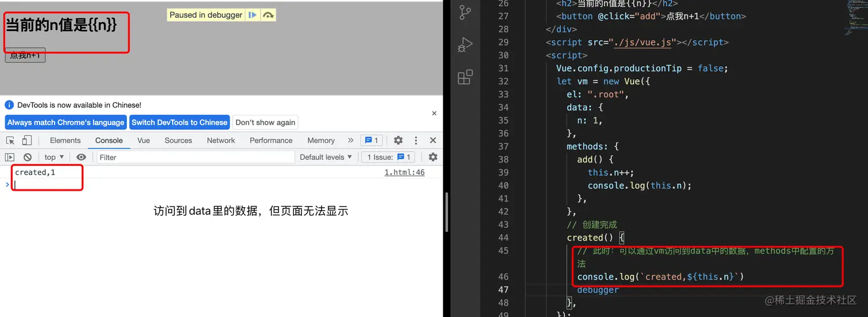Show the console sidebar
This screenshot has height=317, width=868.
[10, 157]
